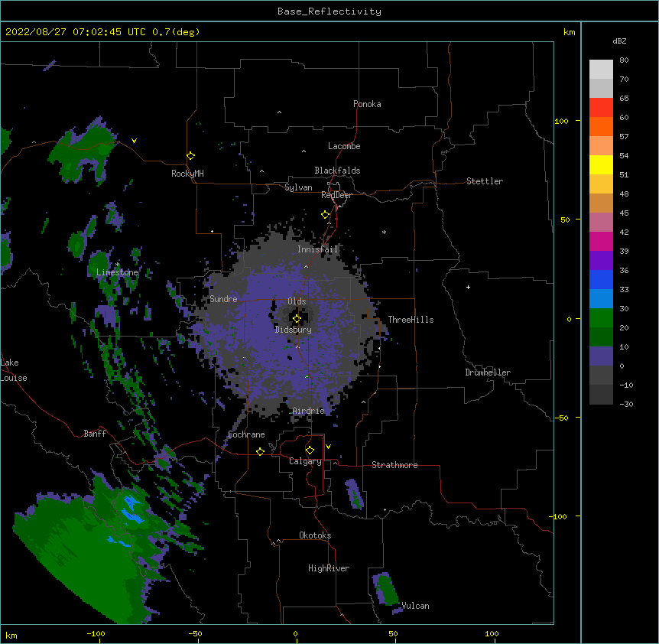Click the Lacombe city label
659x644 pixels.
(x=344, y=146)
